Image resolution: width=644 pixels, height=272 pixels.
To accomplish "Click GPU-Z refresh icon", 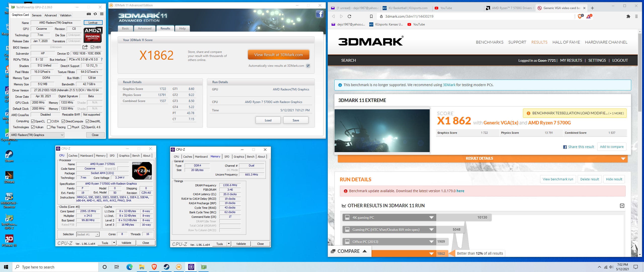I will pos(95,14).
